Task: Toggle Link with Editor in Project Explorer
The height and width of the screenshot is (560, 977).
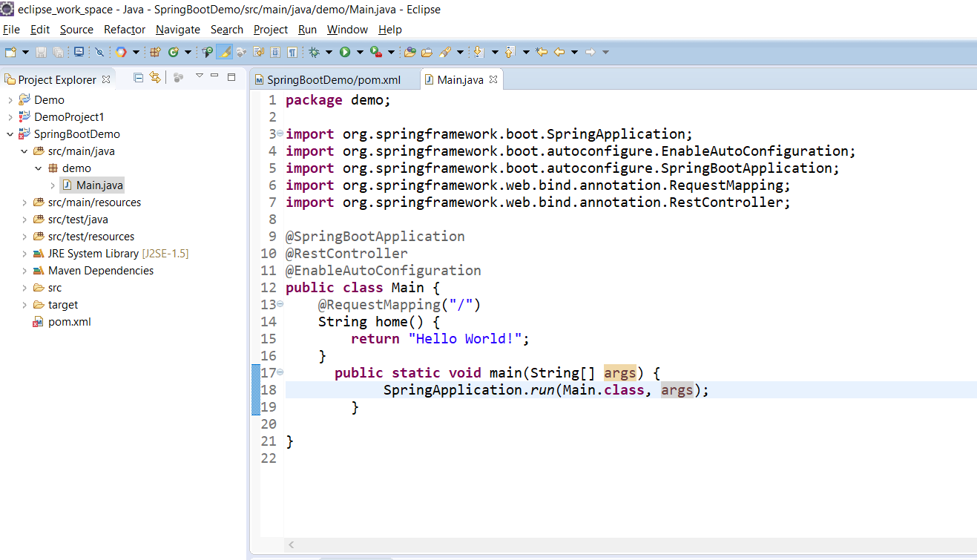Action: (x=155, y=77)
